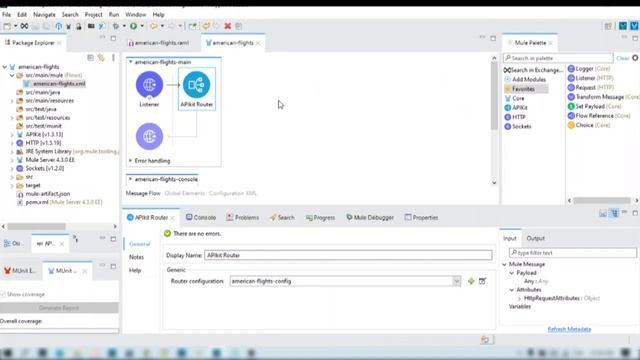The width and height of the screenshot is (640, 360).
Task: Select the Sockets category in palette
Action: pyautogui.click(x=518, y=127)
